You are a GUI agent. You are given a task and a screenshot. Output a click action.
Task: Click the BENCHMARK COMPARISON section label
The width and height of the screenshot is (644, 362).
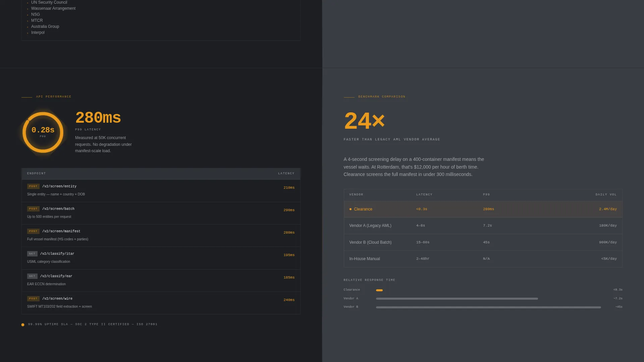pos(382,97)
